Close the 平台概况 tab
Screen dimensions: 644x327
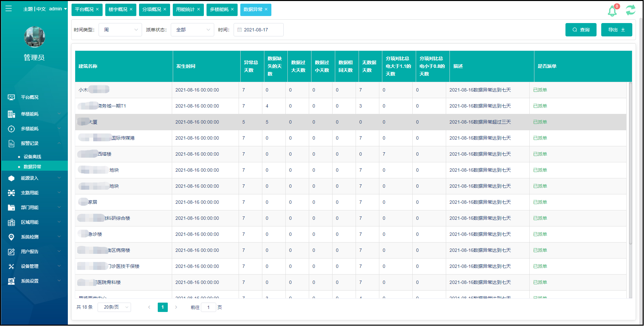click(x=97, y=9)
